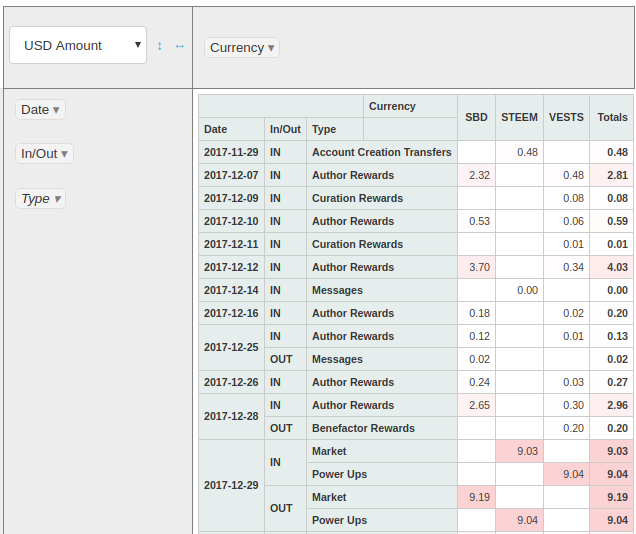636x534 pixels.
Task: Click the 2.81 total cell
Action: pos(612,175)
